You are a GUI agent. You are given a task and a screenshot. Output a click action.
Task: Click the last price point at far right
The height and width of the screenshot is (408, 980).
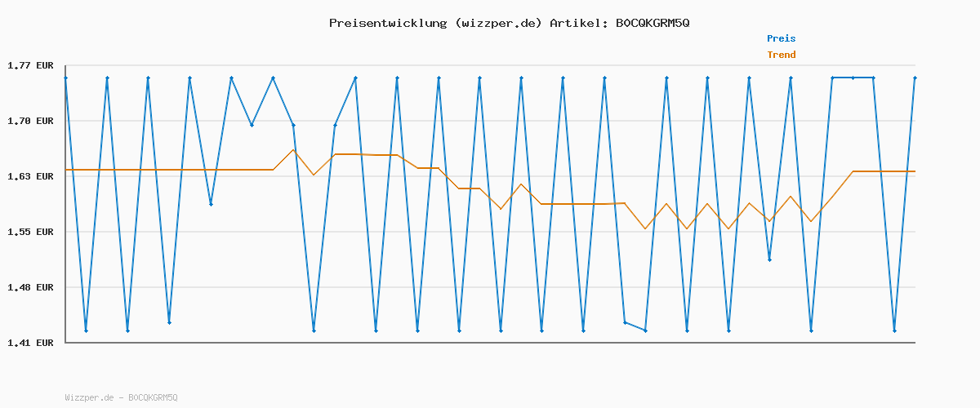click(x=915, y=78)
